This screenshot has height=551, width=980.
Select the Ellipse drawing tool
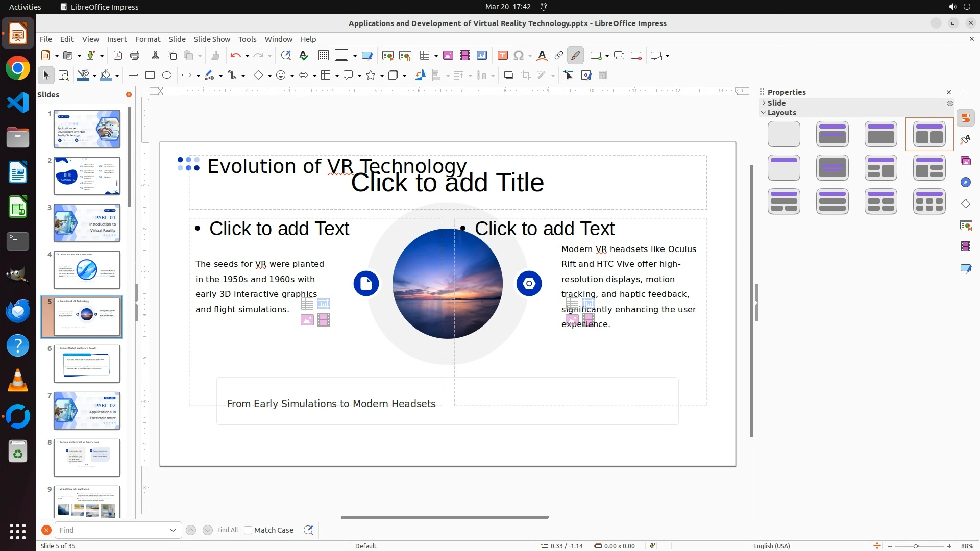(167, 76)
